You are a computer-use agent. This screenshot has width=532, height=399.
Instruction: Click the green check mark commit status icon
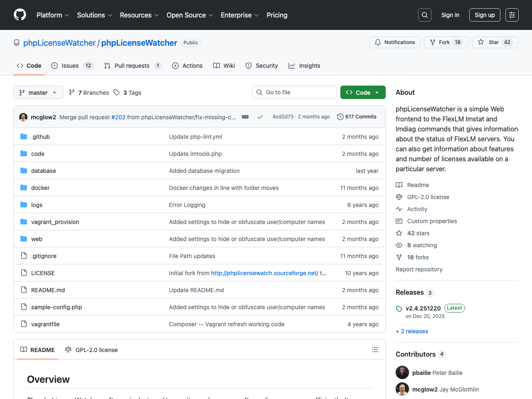[x=260, y=117]
